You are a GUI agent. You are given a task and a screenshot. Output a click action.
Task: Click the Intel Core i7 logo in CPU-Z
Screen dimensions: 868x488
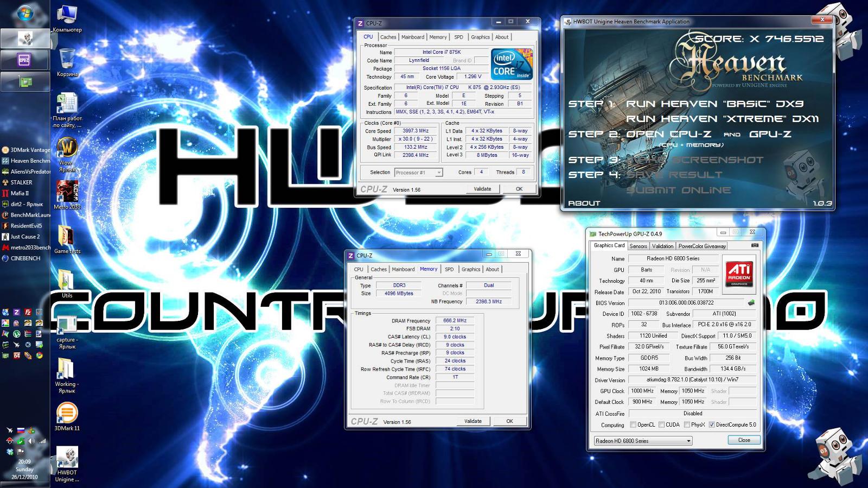pos(512,64)
